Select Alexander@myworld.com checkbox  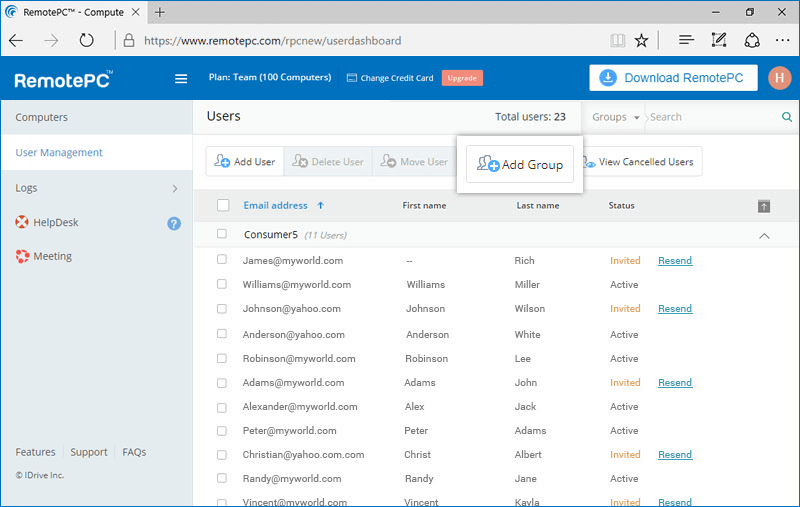[x=221, y=408]
